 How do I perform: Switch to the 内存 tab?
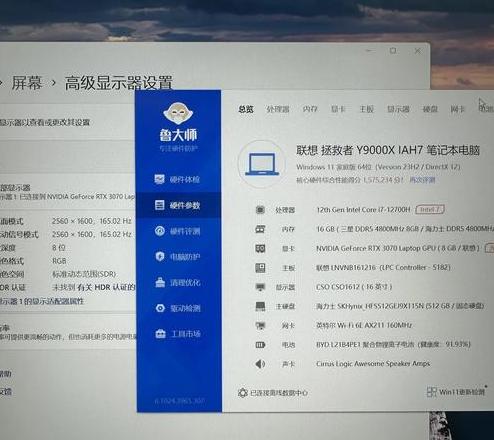[x=310, y=109]
